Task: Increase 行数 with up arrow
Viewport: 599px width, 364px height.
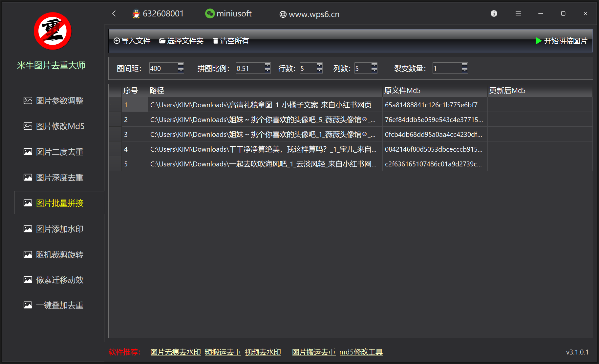Action: [x=319, y=65]
